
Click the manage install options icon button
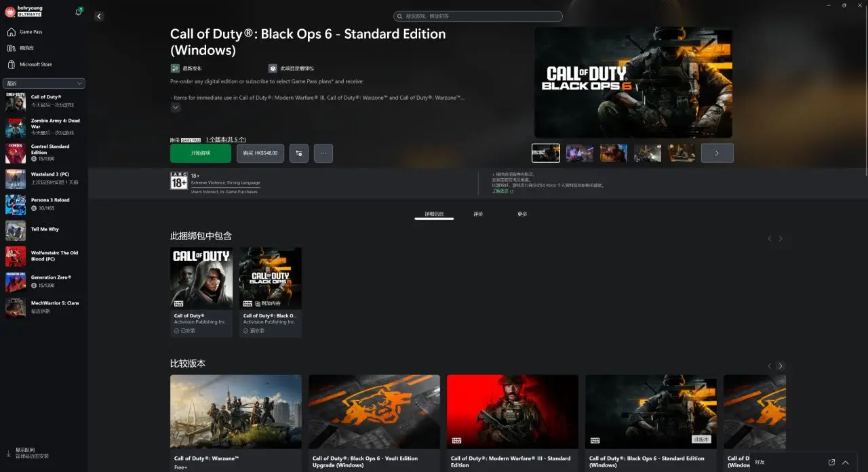299,153
